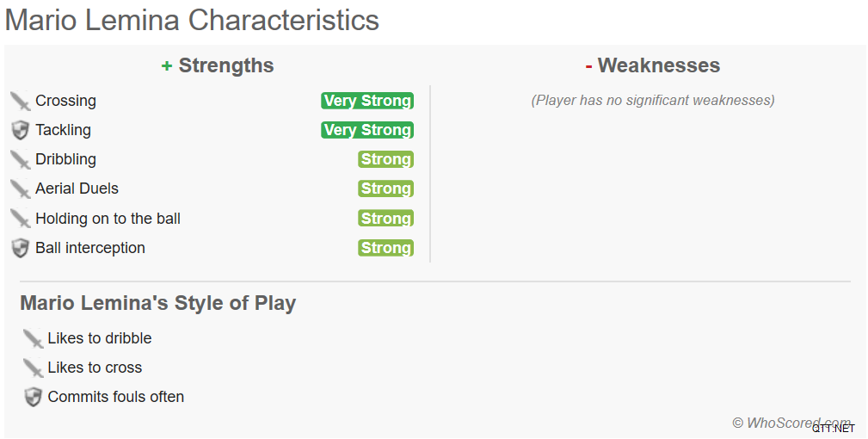Click the shield icon beside Tackling

pos(21,131)
